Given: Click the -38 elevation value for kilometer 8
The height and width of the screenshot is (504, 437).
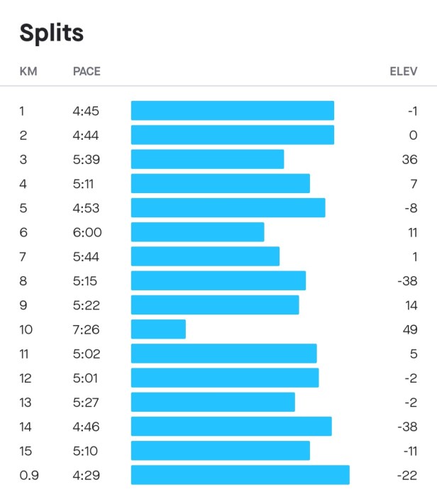Looking at the screenshot, I should [x=407, y=280].
